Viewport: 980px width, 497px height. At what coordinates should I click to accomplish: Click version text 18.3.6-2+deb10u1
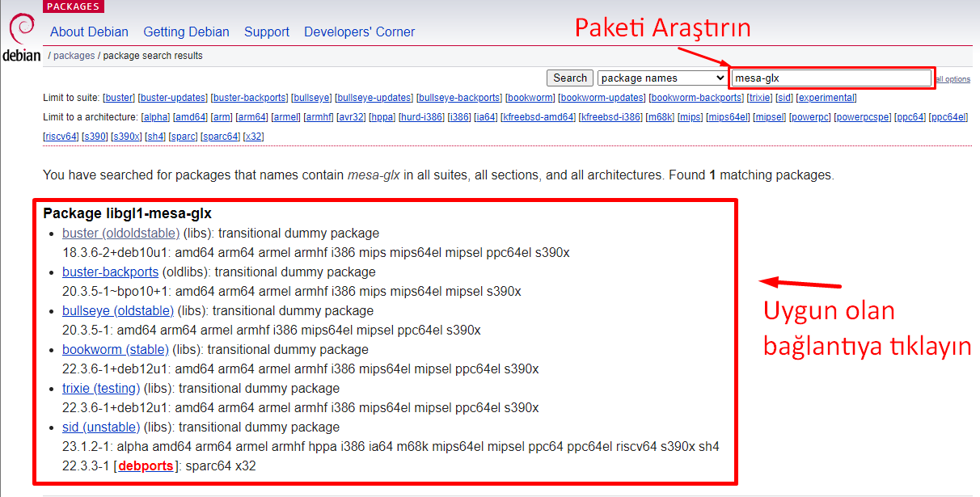(116, 253)
